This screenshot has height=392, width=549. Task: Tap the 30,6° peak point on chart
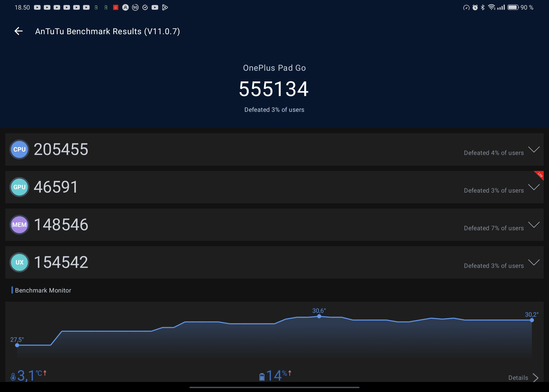coord(319,316)
